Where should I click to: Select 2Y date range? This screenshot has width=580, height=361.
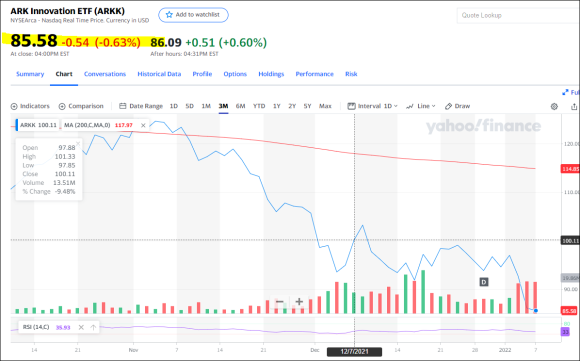292,106
